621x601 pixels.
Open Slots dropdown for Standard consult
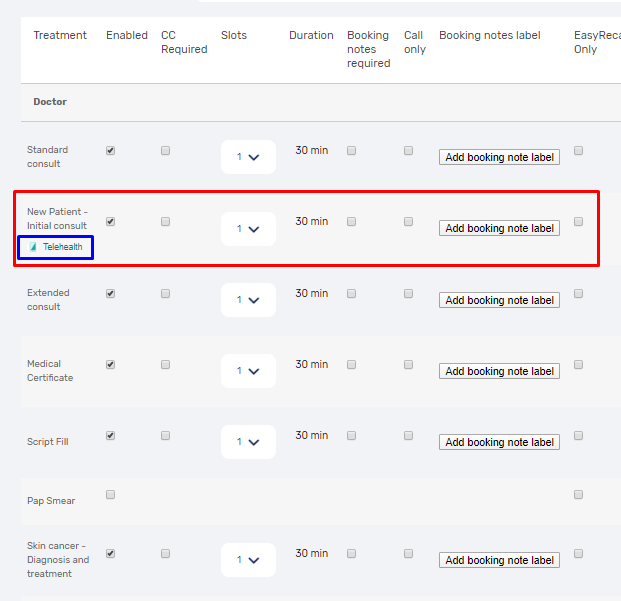coord(248,157)
